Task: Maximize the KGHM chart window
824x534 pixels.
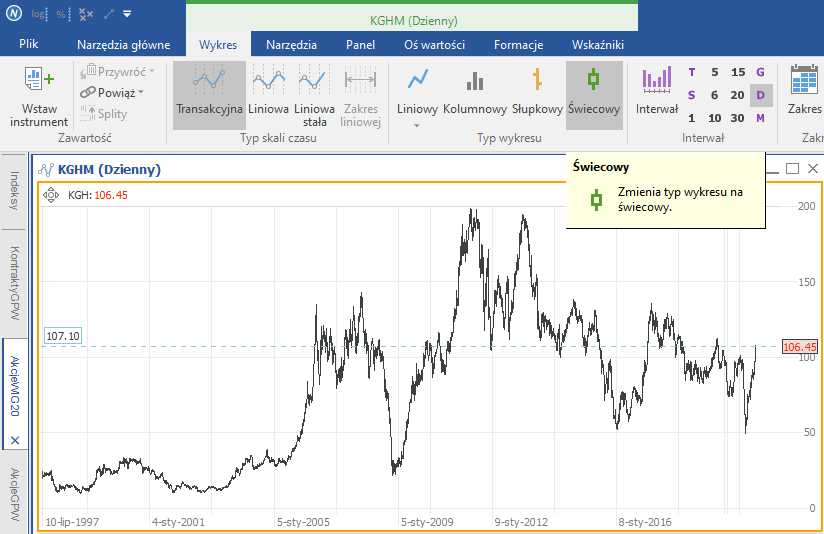Action: (792, 168)
